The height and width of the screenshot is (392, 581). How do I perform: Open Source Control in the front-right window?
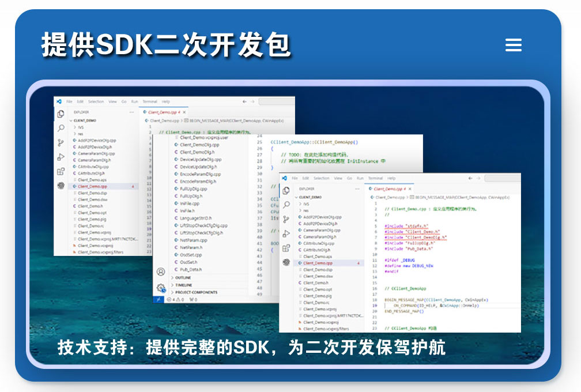coord(286,220)
